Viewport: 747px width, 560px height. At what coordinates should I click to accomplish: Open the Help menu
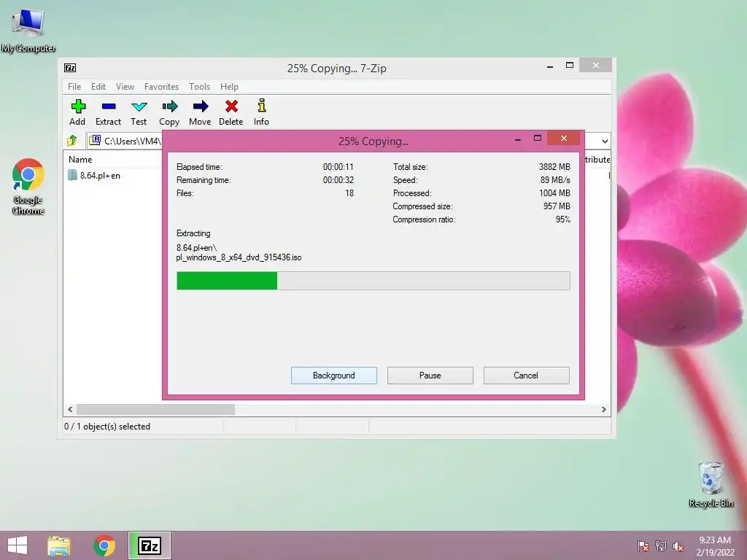click(229, 87)
